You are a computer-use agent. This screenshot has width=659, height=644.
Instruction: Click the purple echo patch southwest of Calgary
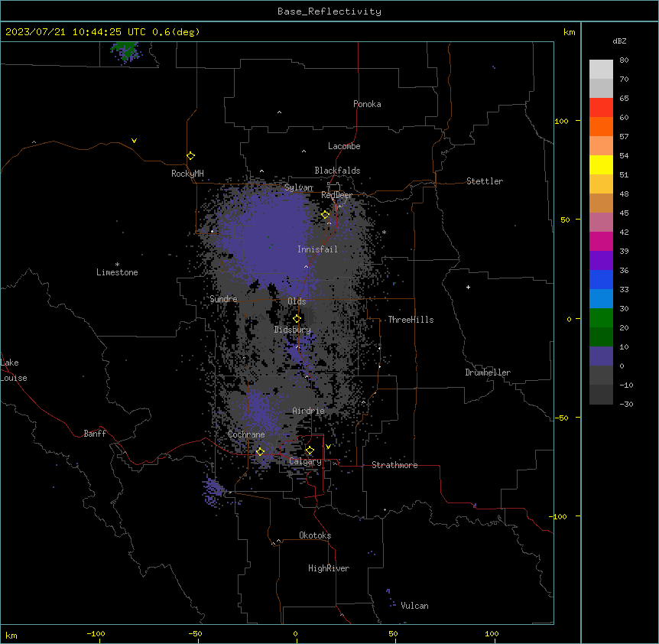213,492
